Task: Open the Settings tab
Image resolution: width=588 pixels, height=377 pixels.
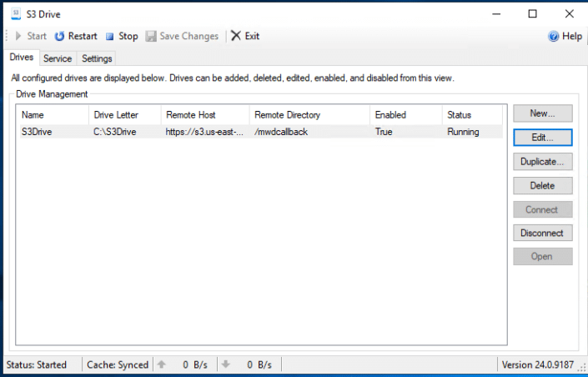Action: [x=97, y=58]
